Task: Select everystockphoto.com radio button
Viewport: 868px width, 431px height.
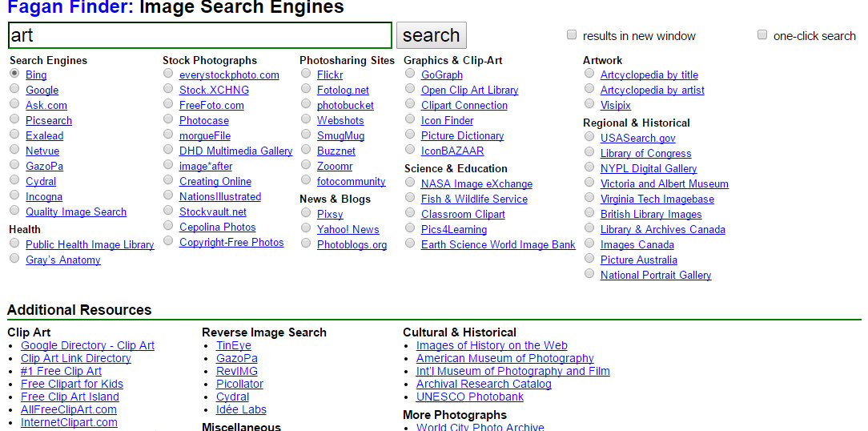Action: (x=168, y=73)
